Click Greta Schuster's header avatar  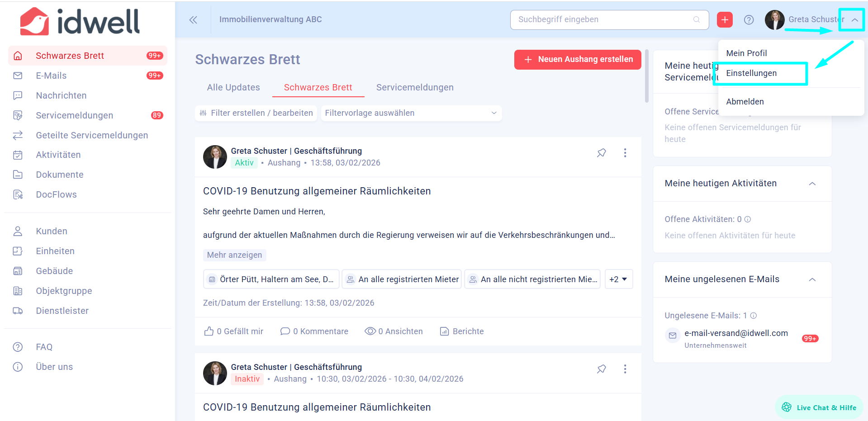775,19
